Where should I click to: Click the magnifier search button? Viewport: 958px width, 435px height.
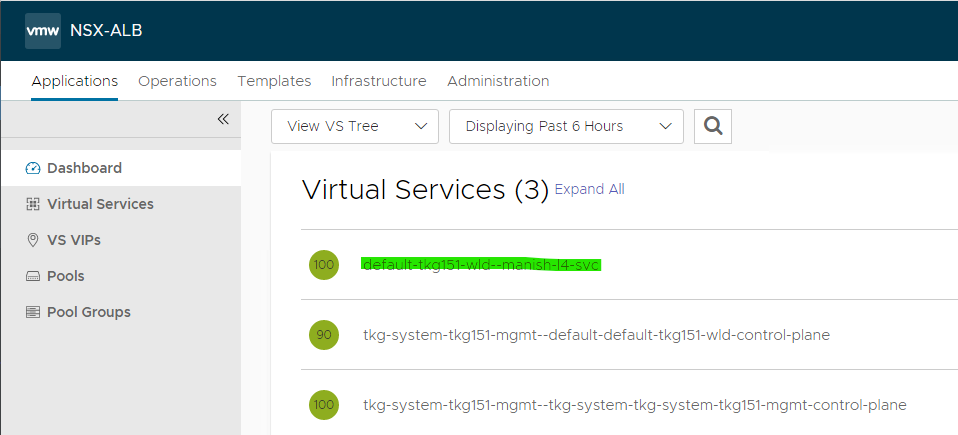(713, 126)
